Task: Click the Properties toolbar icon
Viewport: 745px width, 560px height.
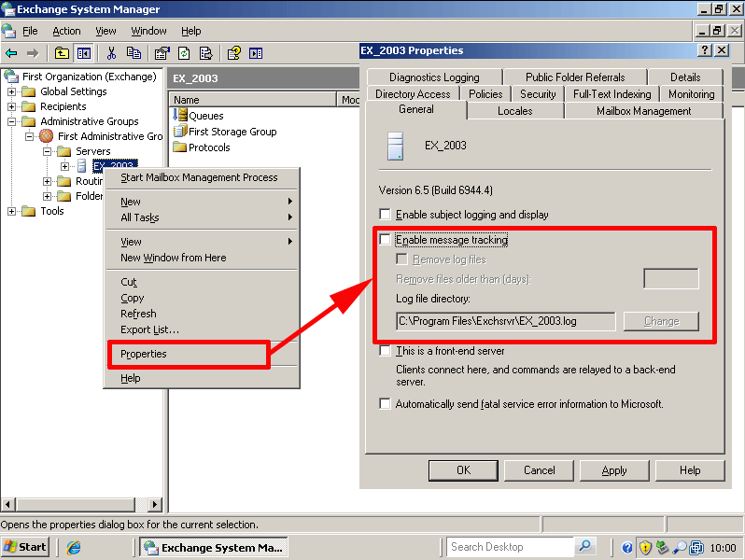Action: (x=162, y=53)
